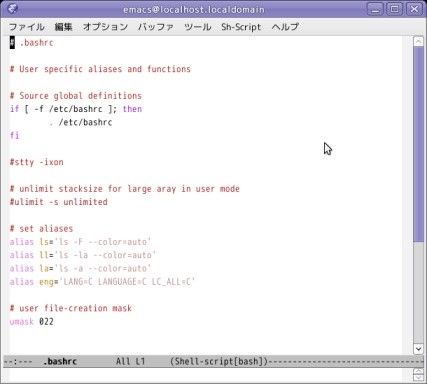Click the 'if [ -f /etc/bashrc ]; then' line
427x384 pixels.
coord(76,109)
